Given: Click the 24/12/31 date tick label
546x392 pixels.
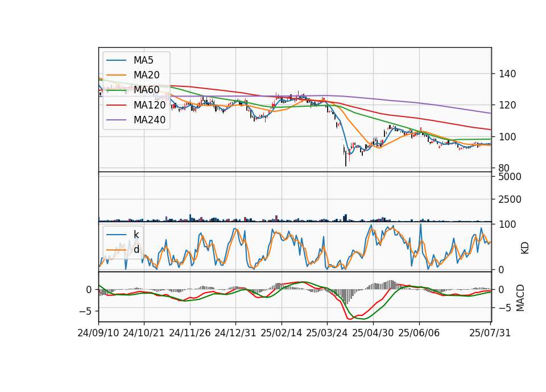Looking at the screenshot, I should (x=235, y=333).
